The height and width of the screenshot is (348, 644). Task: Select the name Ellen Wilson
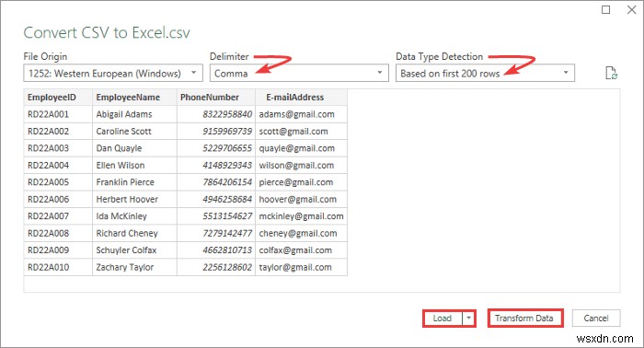[x=121, y=165]
